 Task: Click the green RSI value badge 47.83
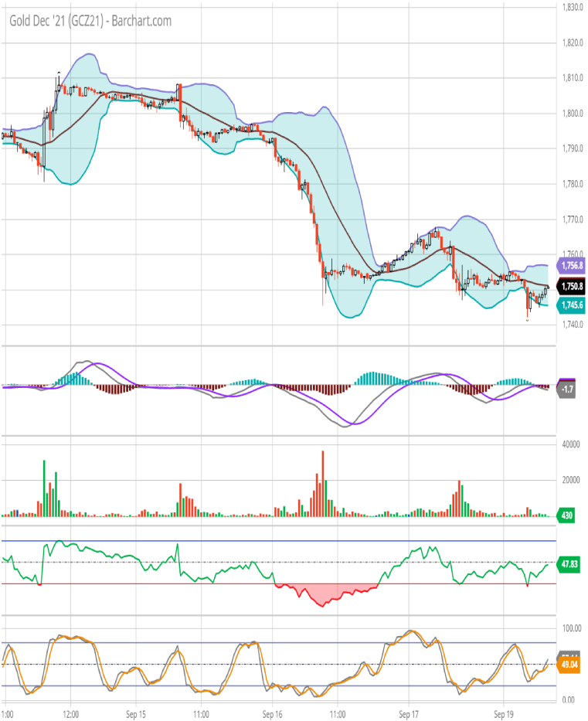(569, 564)
